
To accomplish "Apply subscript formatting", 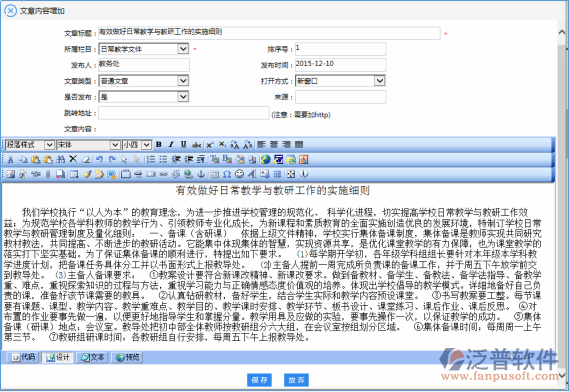I will click(222, 145).
